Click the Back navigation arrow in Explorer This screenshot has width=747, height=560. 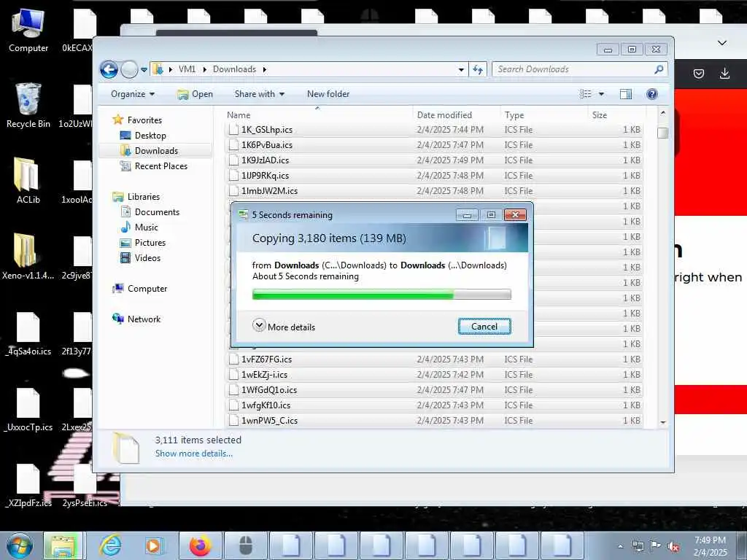109,69
